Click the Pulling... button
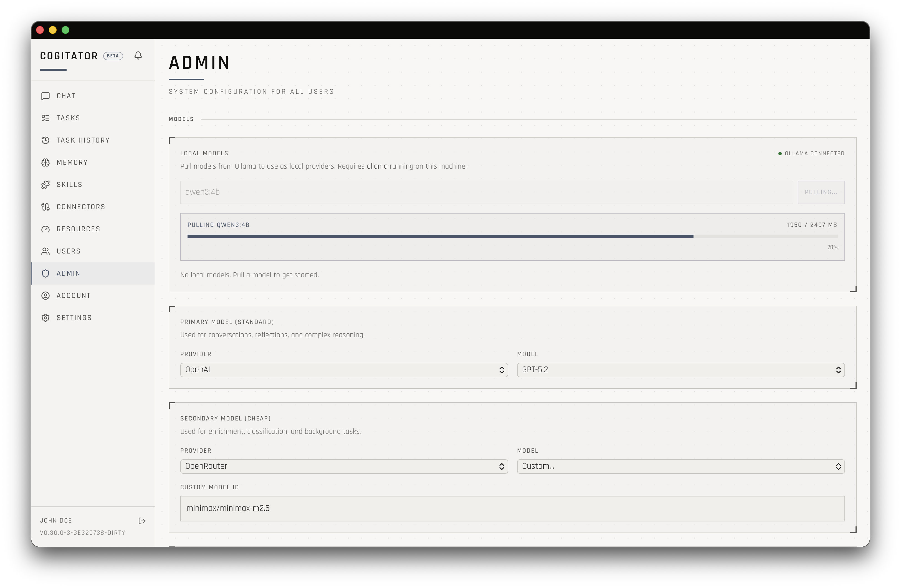 (x=821, y=192)
